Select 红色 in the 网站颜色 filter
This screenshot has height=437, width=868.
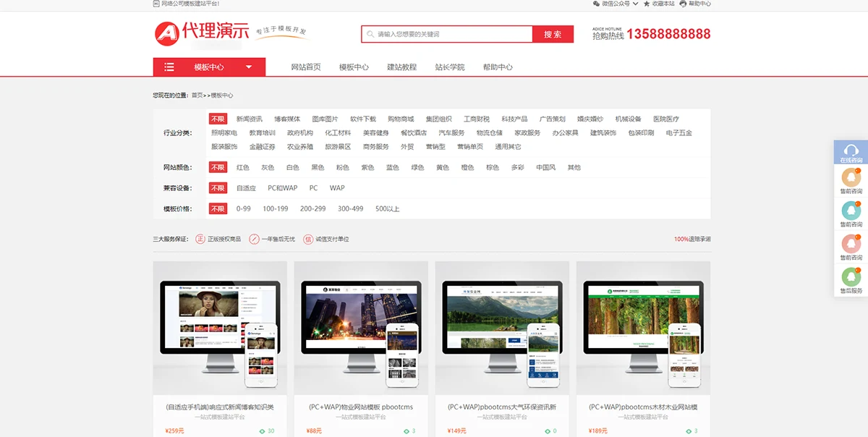[x=242, y=167]
